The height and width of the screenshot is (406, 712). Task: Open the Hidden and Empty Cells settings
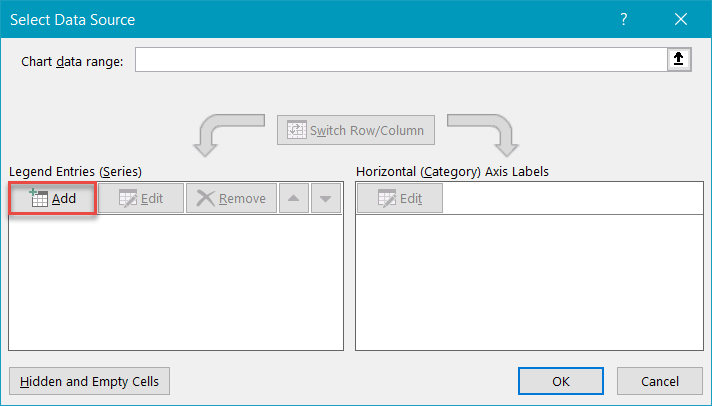89,381
